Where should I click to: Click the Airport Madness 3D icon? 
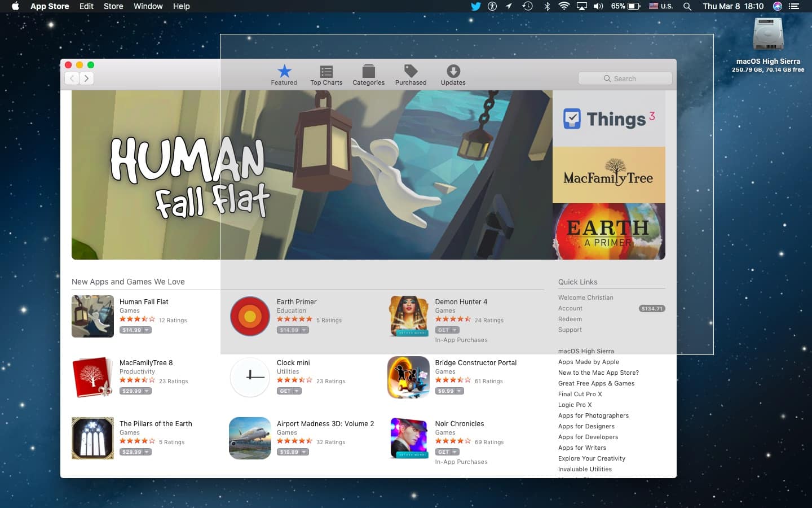point(250,438)
